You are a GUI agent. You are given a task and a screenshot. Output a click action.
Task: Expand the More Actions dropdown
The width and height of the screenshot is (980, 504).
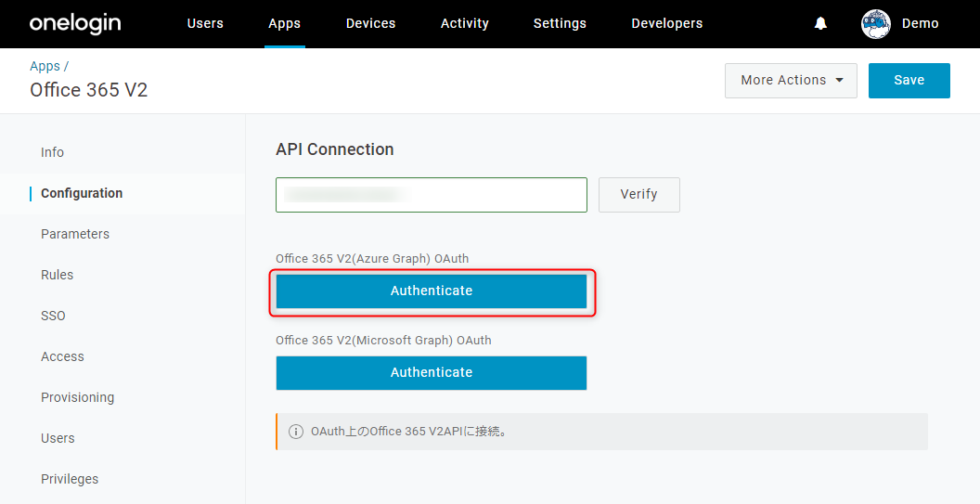(791, 80)
